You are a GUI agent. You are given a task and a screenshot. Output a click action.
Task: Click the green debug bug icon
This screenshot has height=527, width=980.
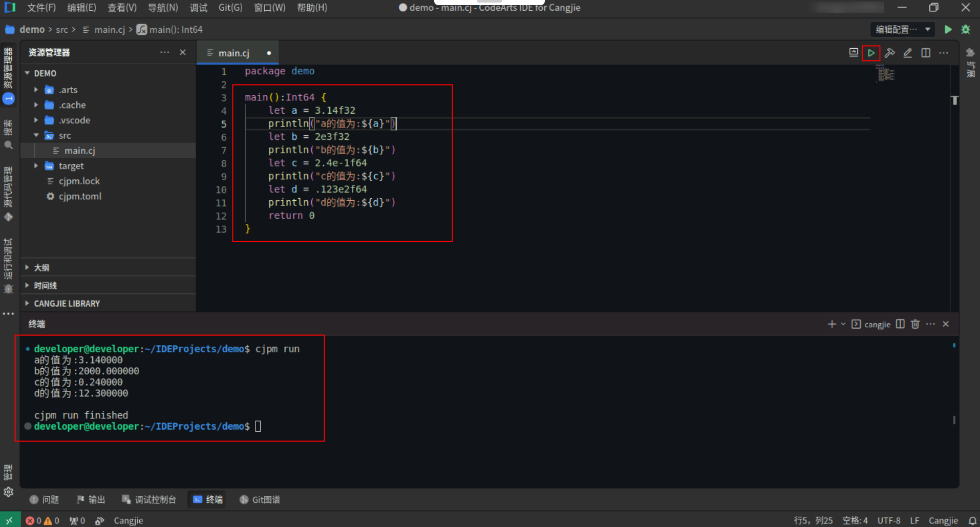(966, 30)
